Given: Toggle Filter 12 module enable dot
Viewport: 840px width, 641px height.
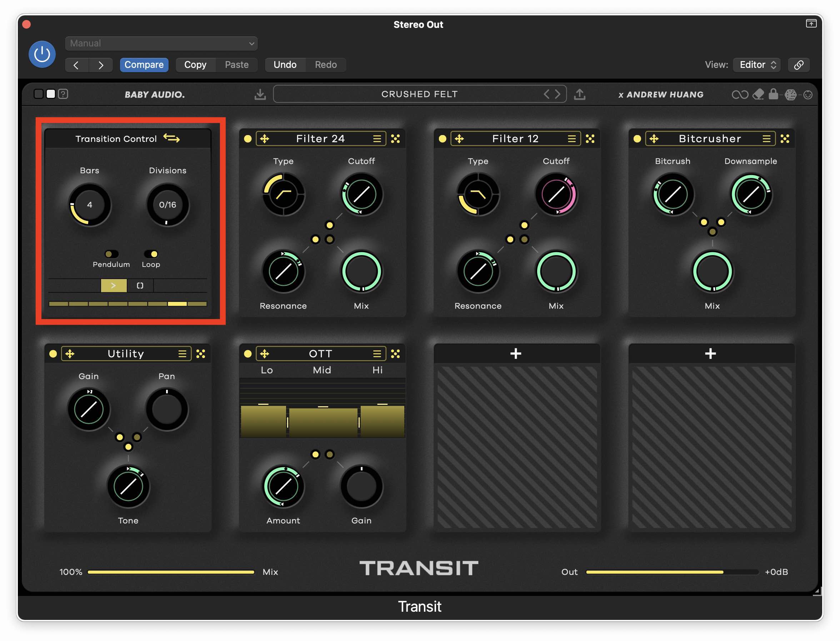Looking at the screenshot, I should [443, 139].
